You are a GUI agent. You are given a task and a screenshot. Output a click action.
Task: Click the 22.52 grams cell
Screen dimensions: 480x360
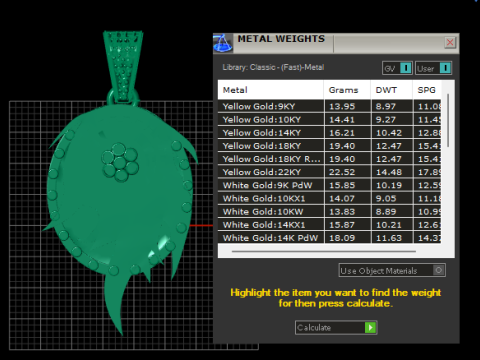347,172
